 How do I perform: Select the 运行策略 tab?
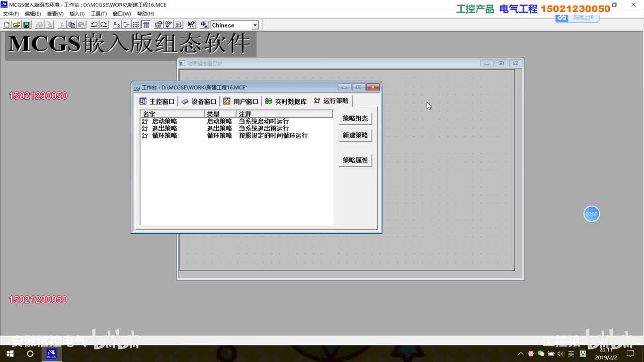click(331, 101)
